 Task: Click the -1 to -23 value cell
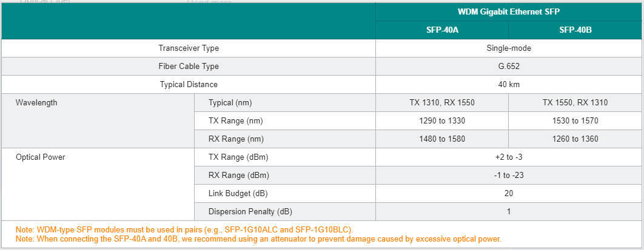coord(509,176)
